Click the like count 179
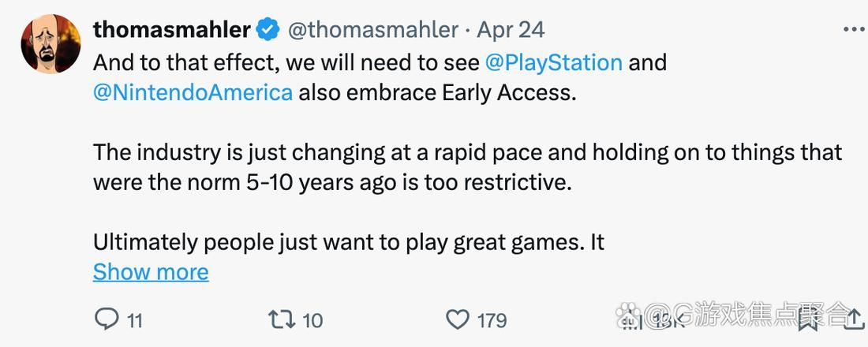Screen dimensions: 868x347 coord(492,320)
